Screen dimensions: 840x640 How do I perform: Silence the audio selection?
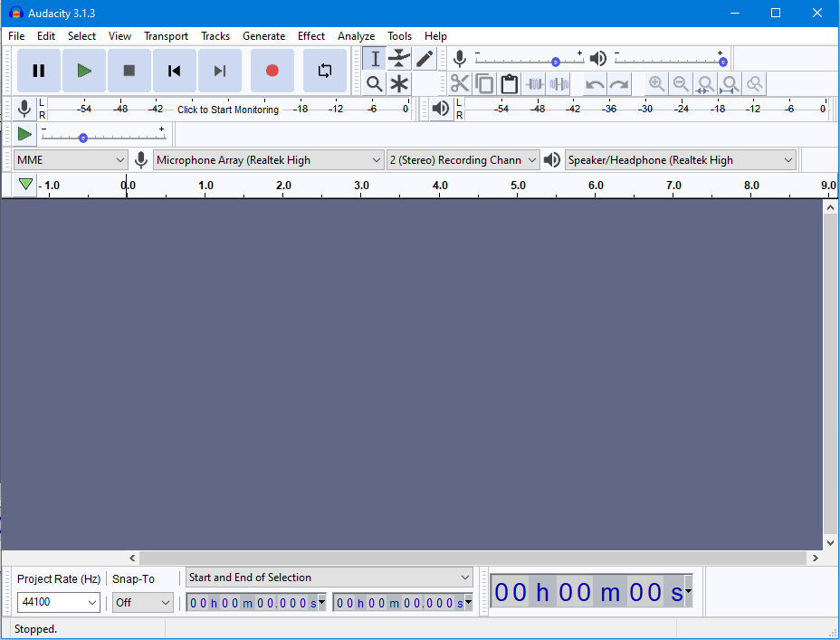coord(558,83)
